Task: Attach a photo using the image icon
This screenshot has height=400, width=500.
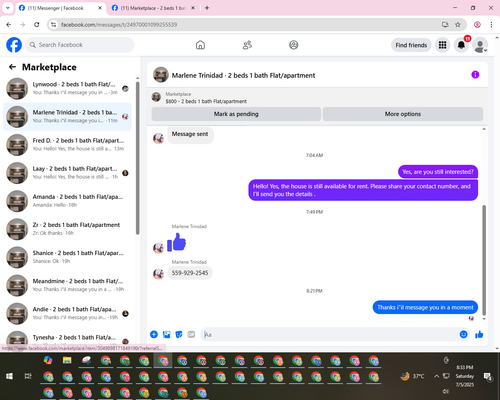Action: point(166,334)
